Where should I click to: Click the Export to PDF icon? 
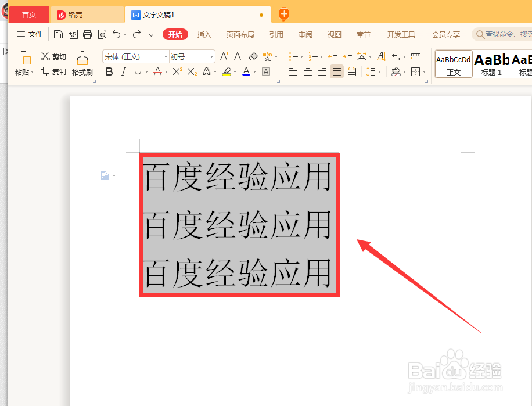(x=73, y=34)
